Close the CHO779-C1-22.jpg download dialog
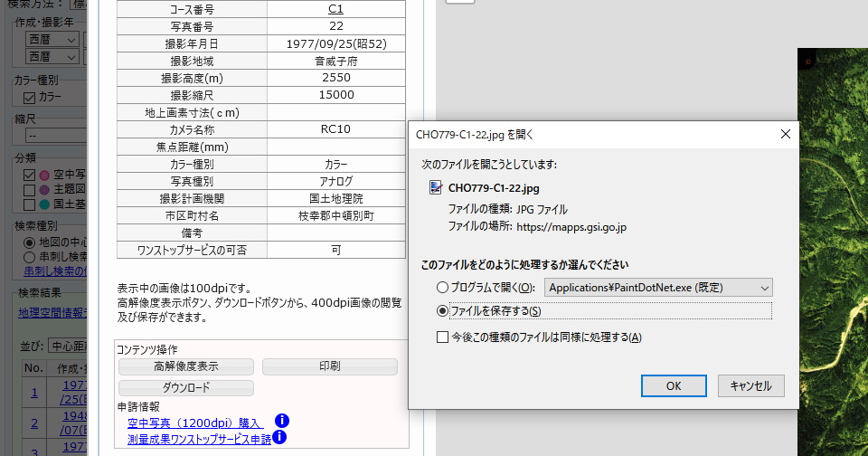The width and height of the screenshot is (868, 456). (785, 134)
